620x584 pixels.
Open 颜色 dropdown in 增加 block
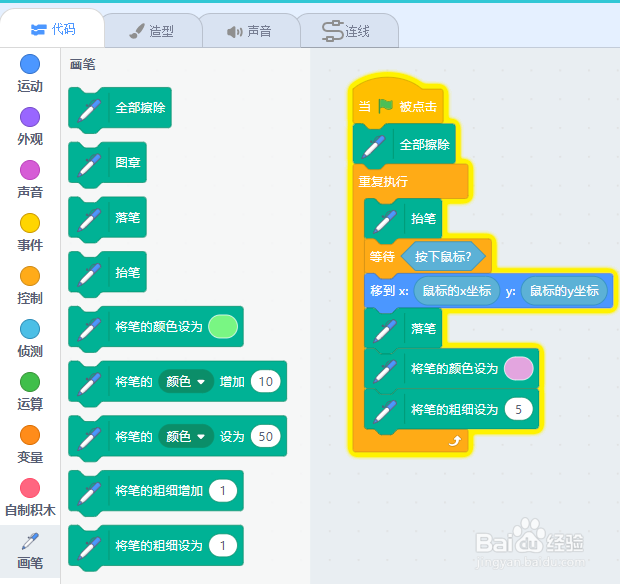[185, 382]
